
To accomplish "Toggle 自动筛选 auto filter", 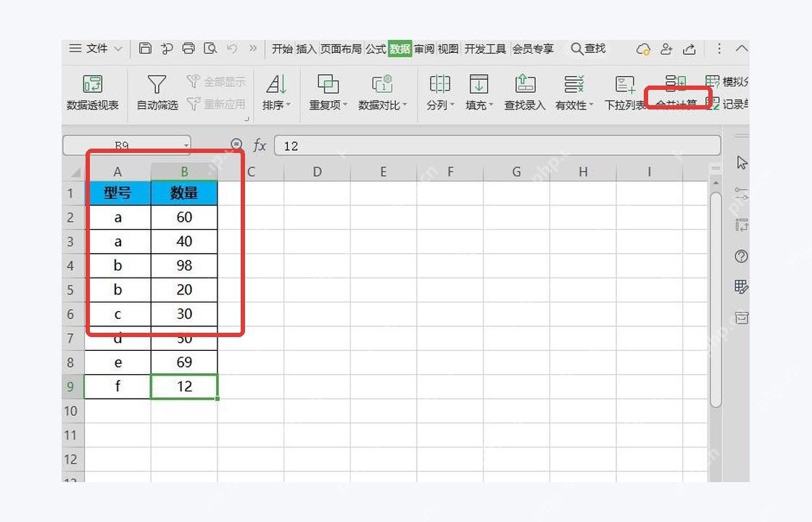I will (157, 94).
